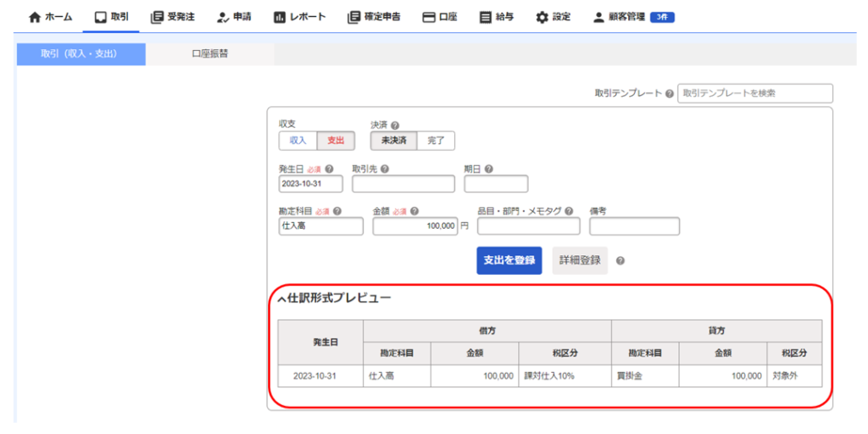868x434 pixels.
Task: Select 収入 as transaction type
Action: tap(298, 141)
